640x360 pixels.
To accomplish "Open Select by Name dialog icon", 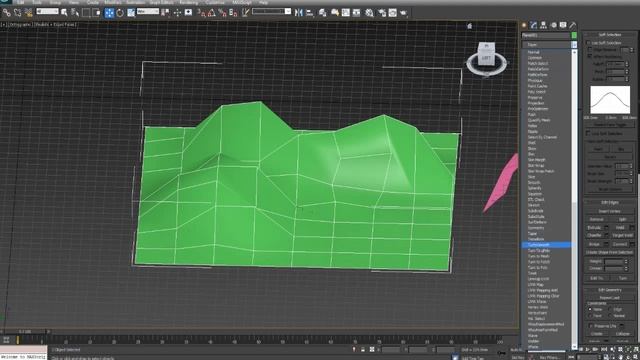I will 75,13.
